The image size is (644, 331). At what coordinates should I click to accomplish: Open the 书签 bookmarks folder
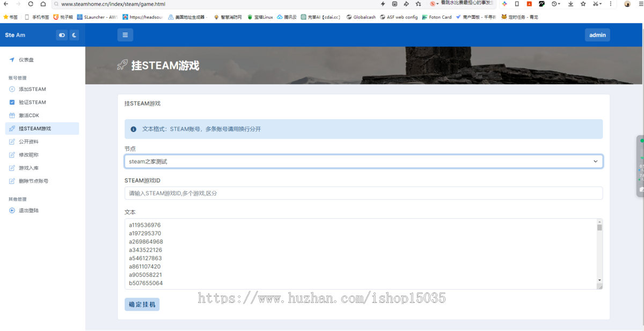click(11, 17)
